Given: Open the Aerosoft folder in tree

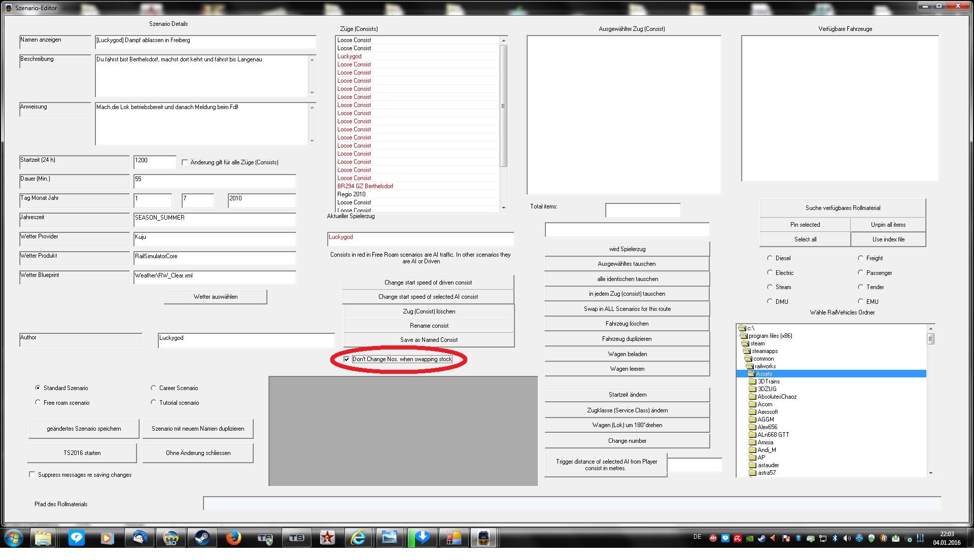Looking at the screenshot, I should tap(767, 412).
